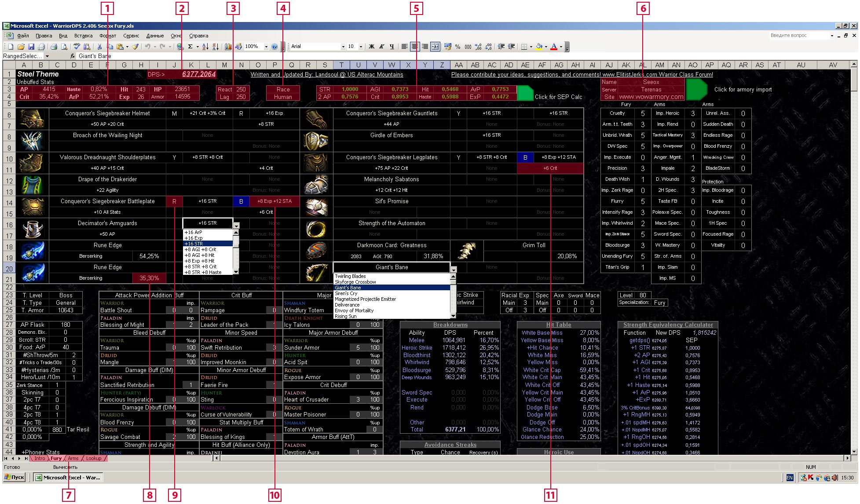Open the font size 10 dropdown

click(x=361, y=47)
